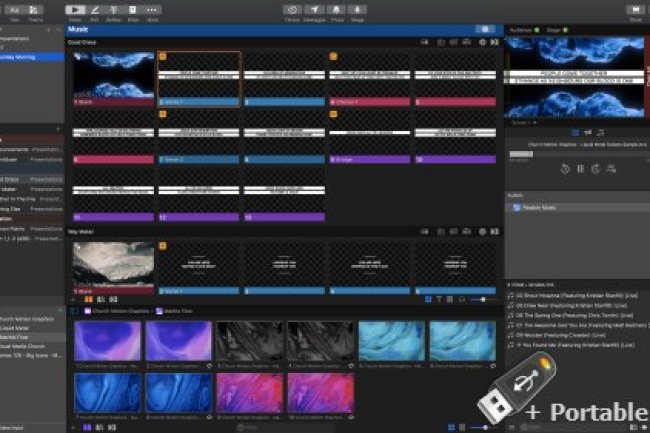
Task: Select the Bridge slide in Good Grace
Action: pyautogui.click(x=369, y=137)
